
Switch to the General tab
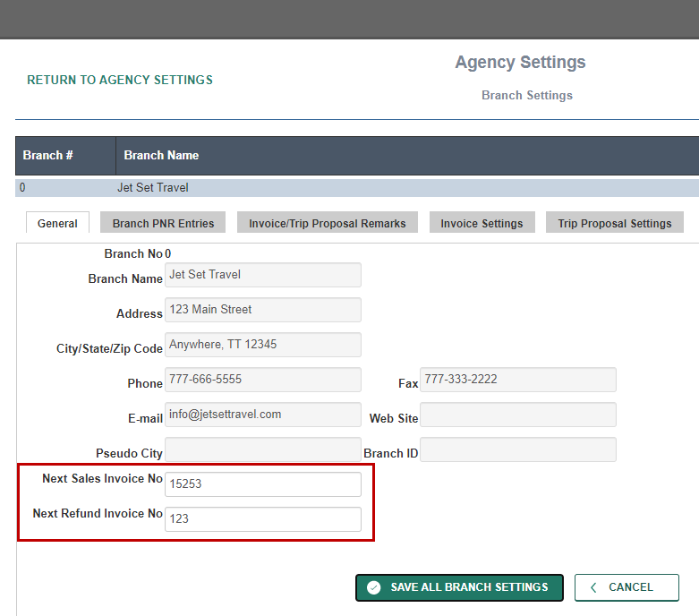click(57, 223)
